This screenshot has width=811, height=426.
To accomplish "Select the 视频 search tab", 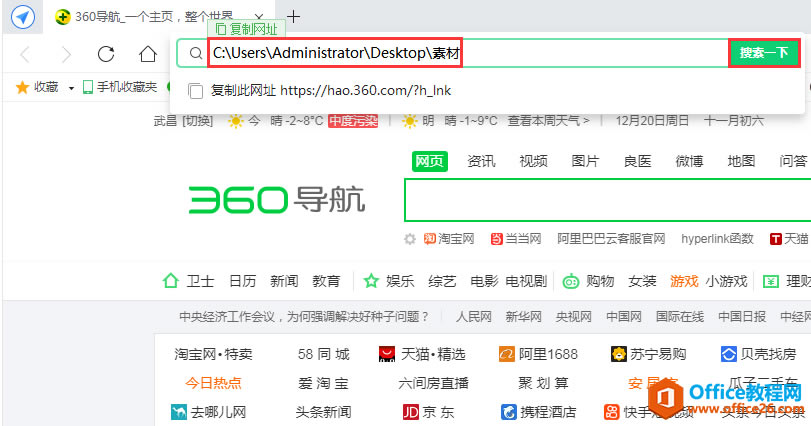I will click(533, 161).
